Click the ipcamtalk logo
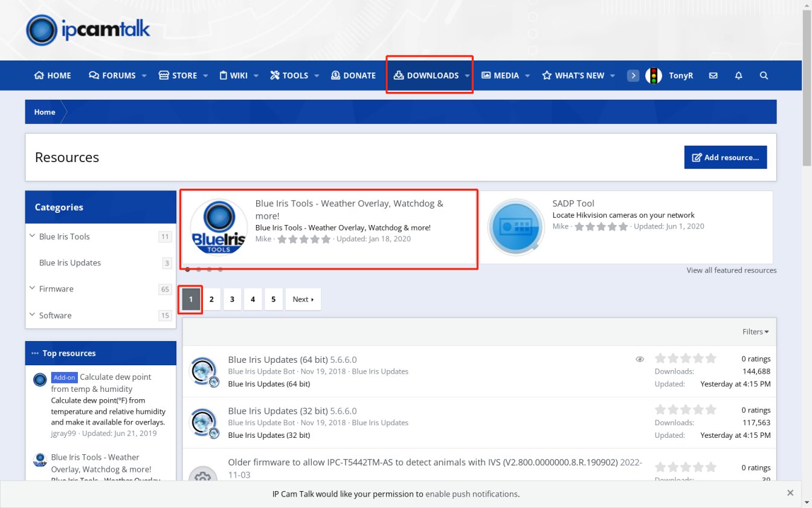The image size is (812, 508). pos(88,30)
